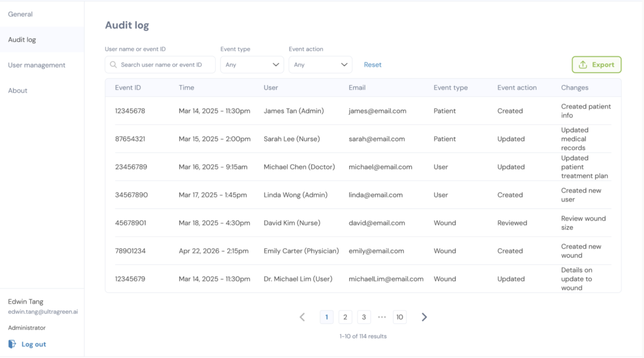The image size is (644, 358).
Task: Jump to page 2 of results
Action: pos(345,317)
